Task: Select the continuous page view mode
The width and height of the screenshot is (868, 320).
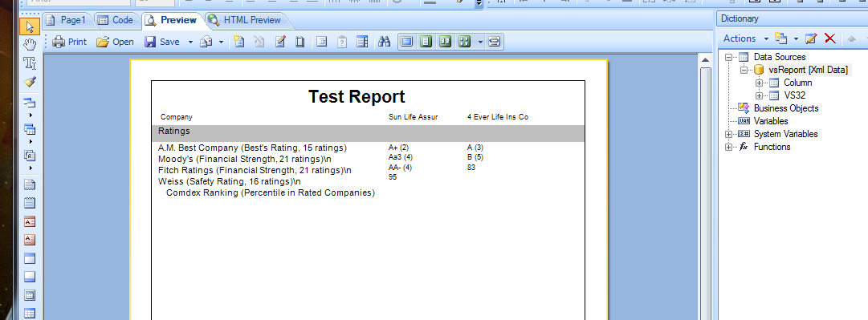Action: pyautogui.click(x=426, y=42)
